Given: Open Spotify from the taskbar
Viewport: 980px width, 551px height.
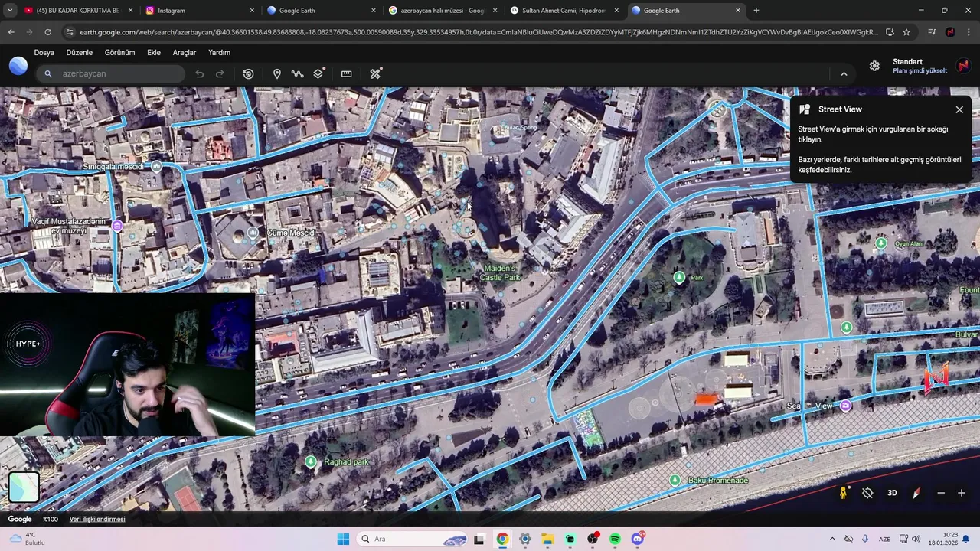Looking at the screenshot, I should (x=615, y=539).
